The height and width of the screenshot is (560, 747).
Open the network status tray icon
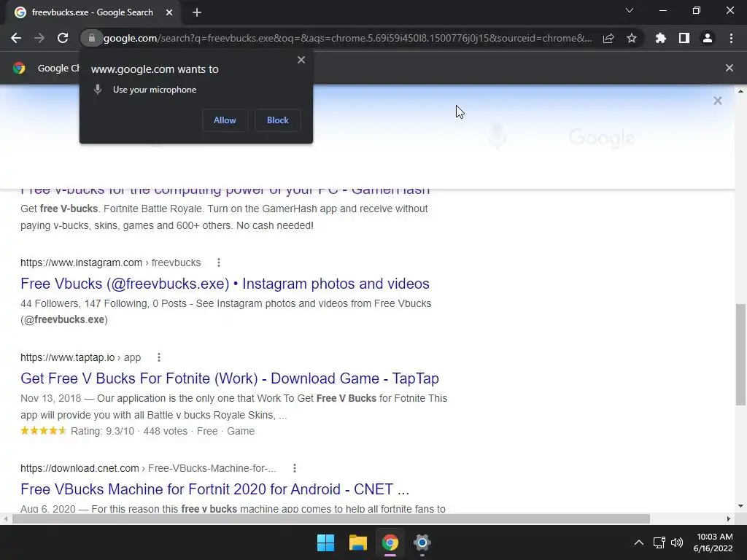tap(659, 542)
